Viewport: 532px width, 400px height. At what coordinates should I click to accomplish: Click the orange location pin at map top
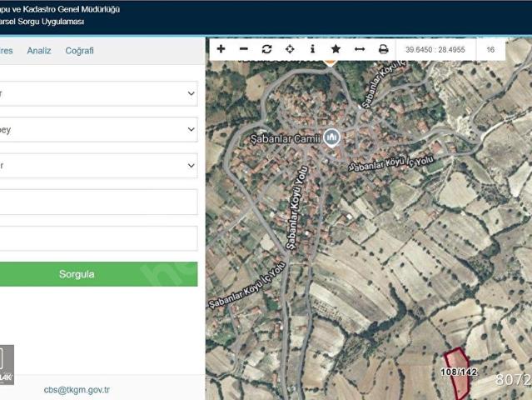click(x=330, y=62)
